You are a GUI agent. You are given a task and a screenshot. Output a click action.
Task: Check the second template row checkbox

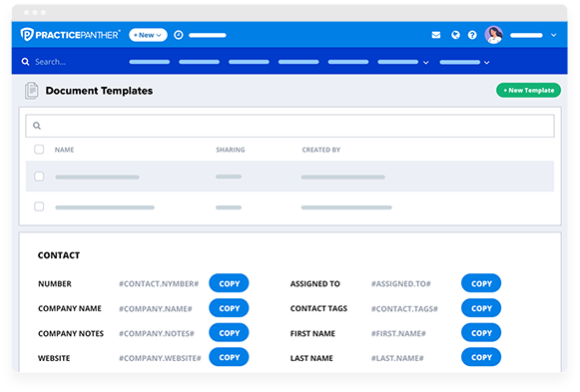39,206
